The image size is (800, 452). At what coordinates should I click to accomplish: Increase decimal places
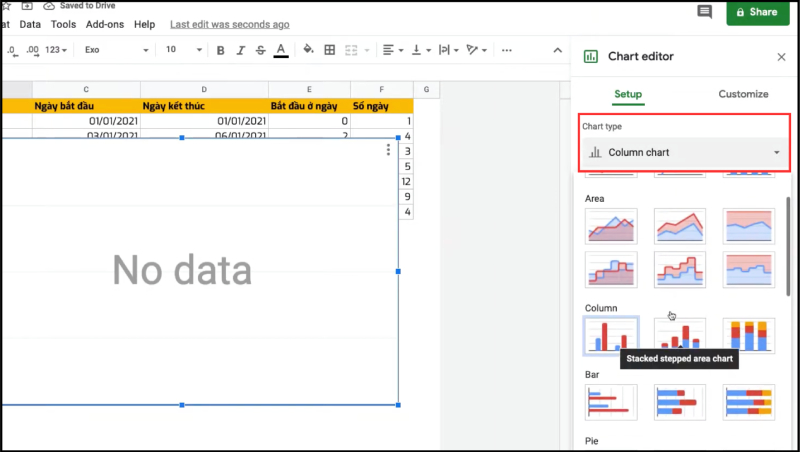point(32,50)
